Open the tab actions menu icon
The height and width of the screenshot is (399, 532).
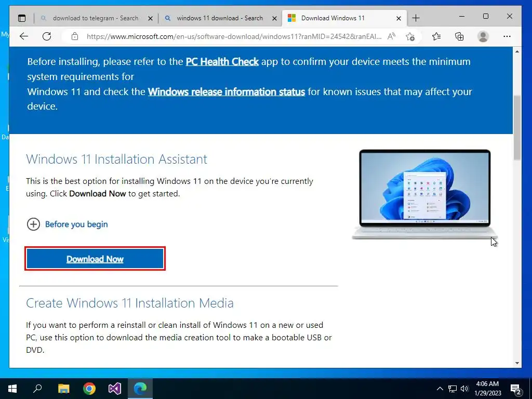coord(22,18)
